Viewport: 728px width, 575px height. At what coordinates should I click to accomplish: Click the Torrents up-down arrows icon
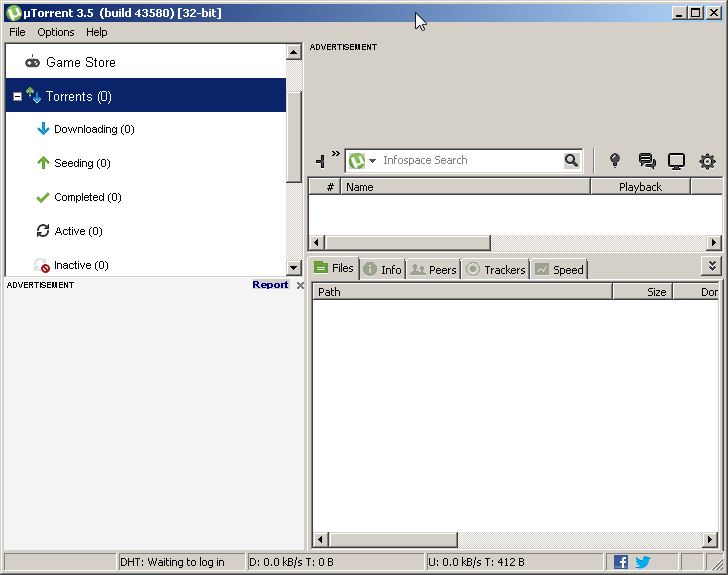tap(33, 95)
